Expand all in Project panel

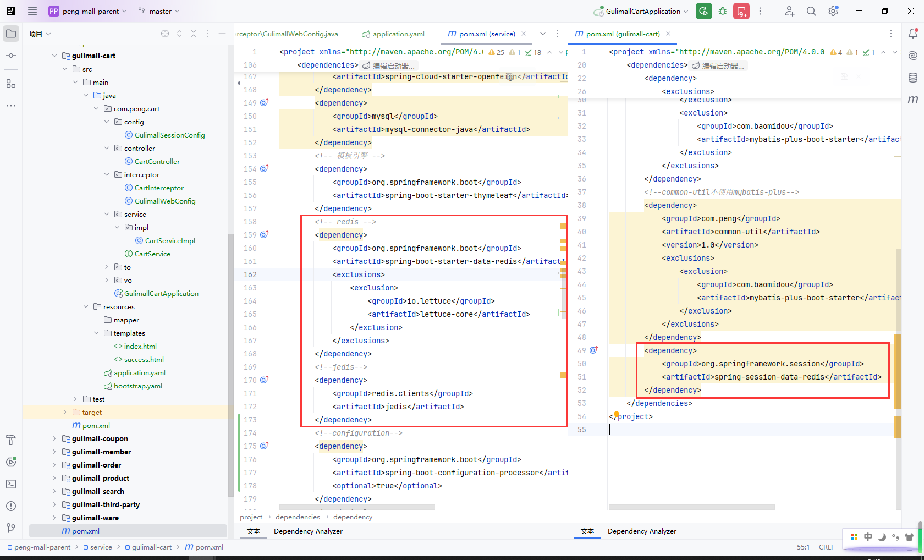pos(179,34)
